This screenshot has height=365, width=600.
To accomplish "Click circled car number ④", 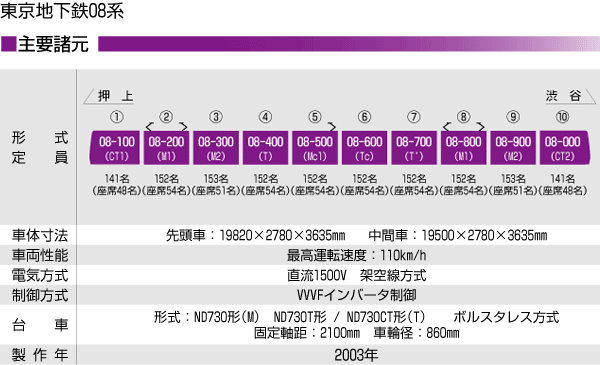I will tap(265, 117).
